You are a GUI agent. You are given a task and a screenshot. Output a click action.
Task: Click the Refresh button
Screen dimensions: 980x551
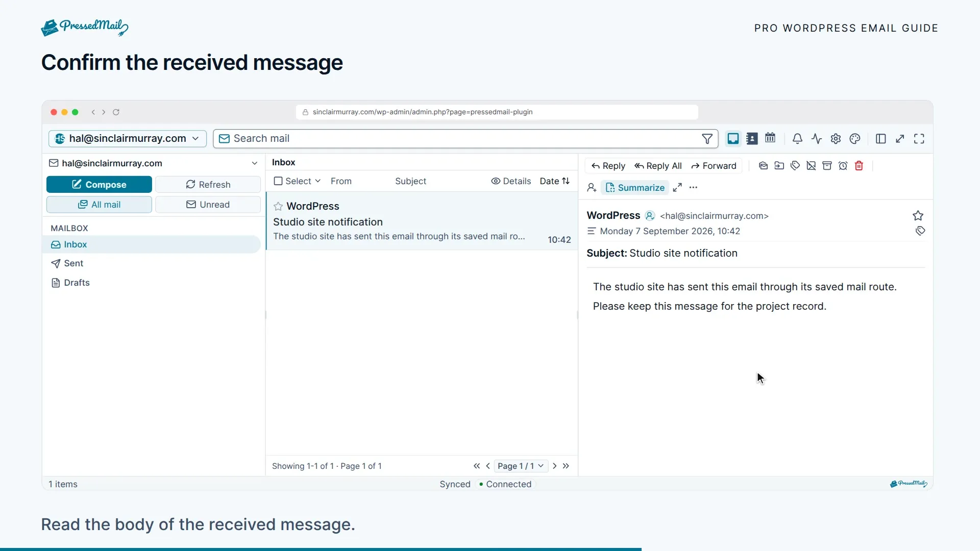[208, 185]
